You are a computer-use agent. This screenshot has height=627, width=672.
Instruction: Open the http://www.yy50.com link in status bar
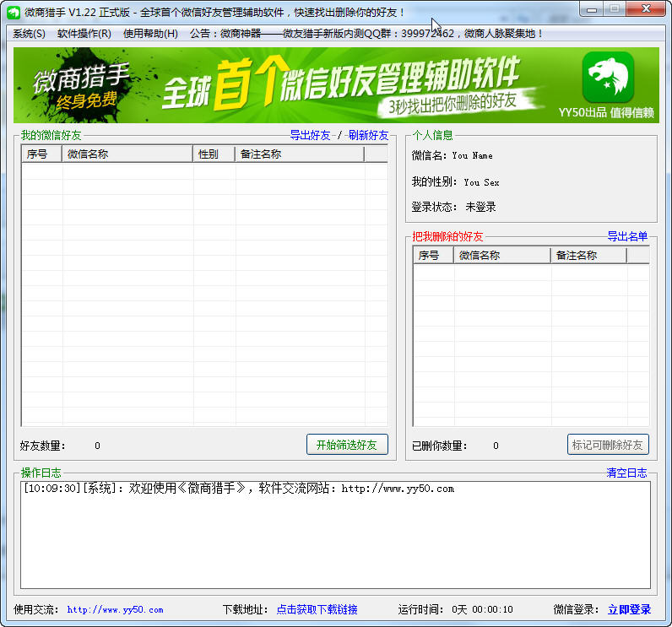tap(115, 609)
